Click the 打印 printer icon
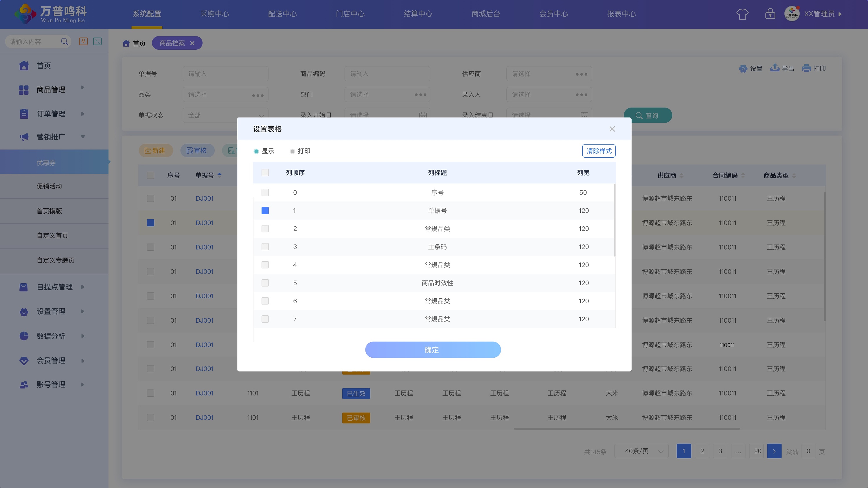868x488 pixels. pos(807,68)
